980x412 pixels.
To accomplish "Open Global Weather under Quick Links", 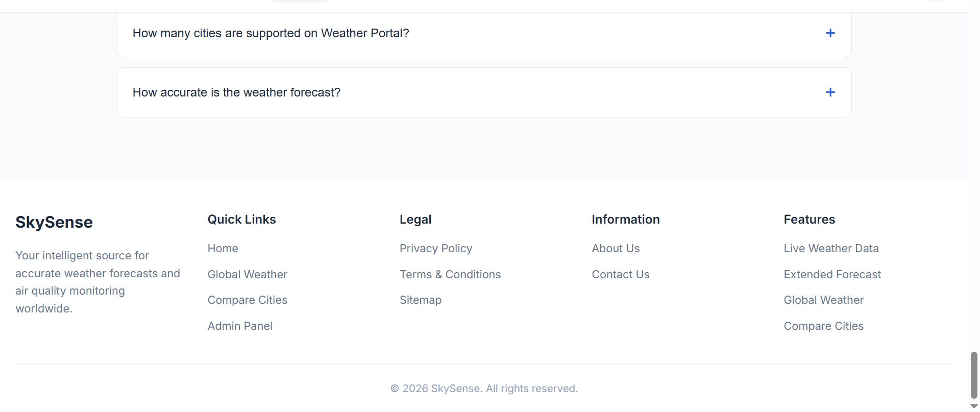I will [247, 275].
